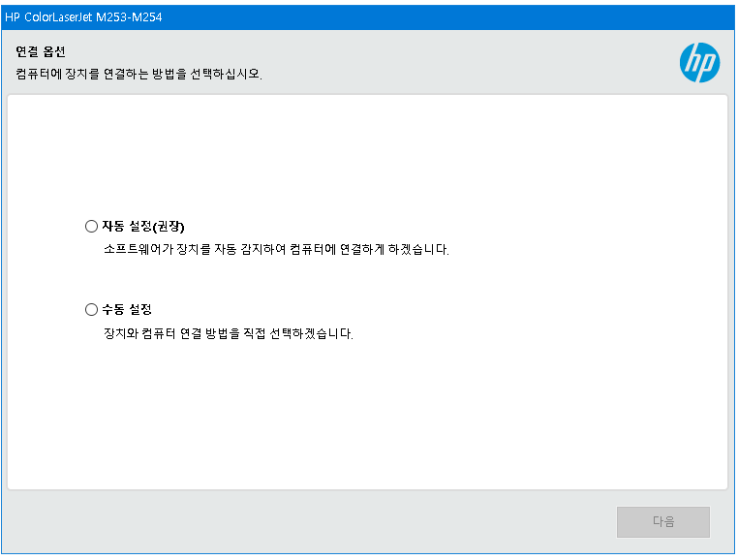Image resolution: width=738 pixels, height=560 pixels.
Task: Click the HP logo icon
Action: click(699, 63)
